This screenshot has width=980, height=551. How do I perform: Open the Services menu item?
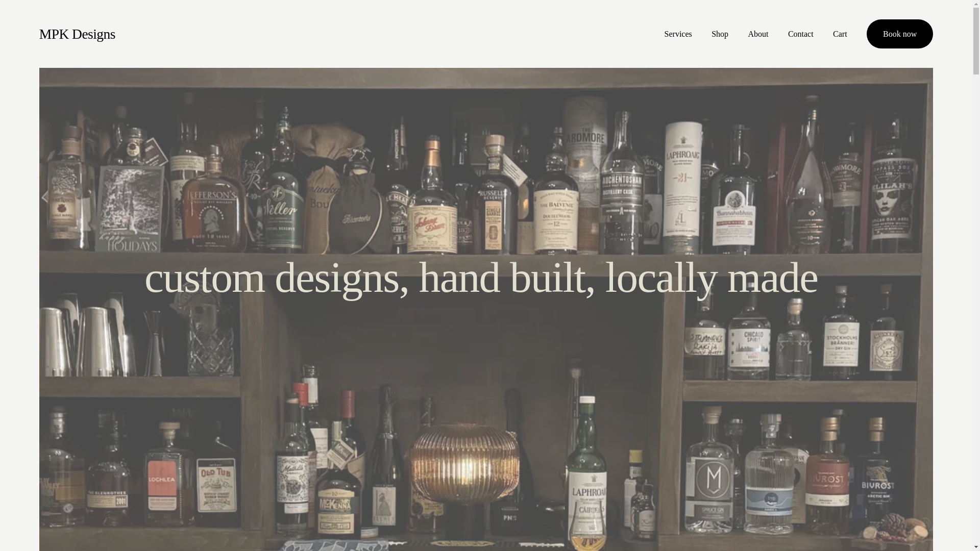point(678,34)
